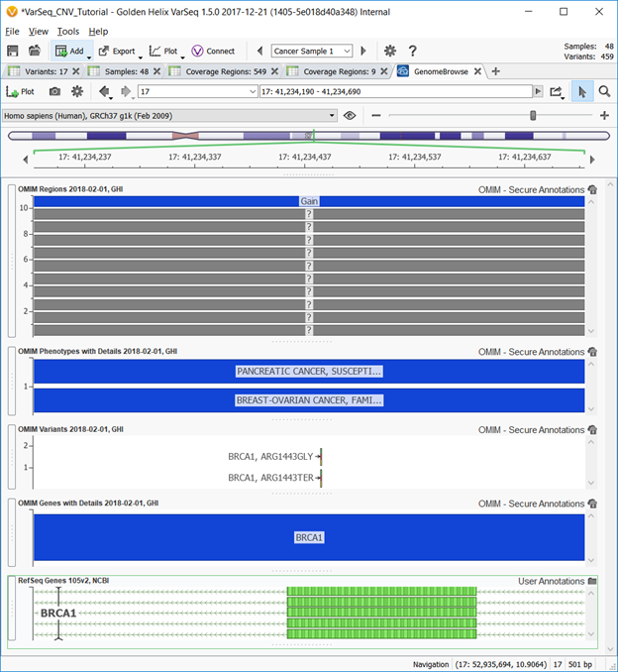618x672 pixels.
Task: Close the GenomeBrowse tab
Action: click(477, 71)
